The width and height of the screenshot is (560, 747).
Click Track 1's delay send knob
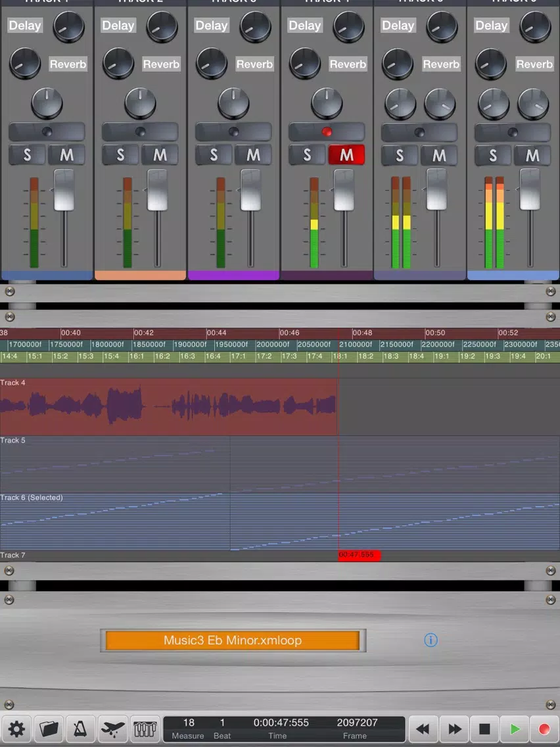[68, 26]
